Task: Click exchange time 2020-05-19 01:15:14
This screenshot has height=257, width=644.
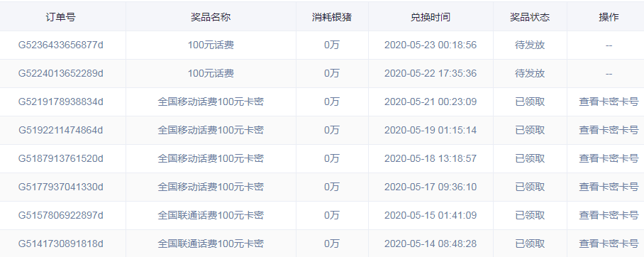Action: [x=431, y=130]
